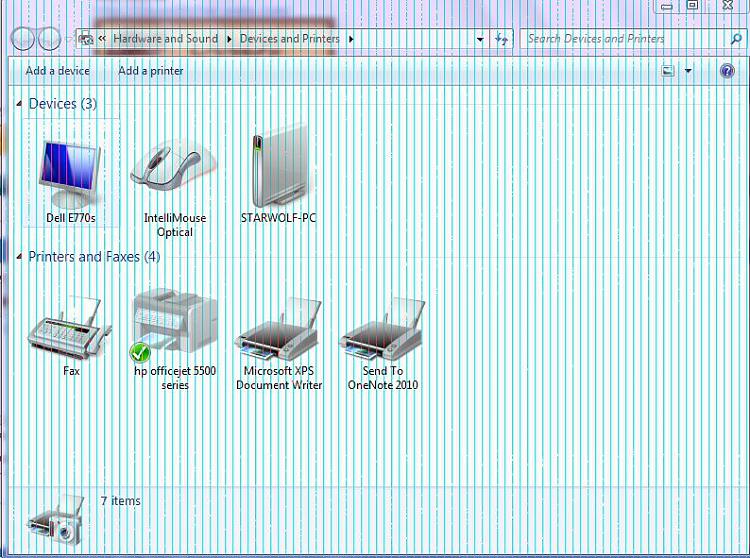
Task: Click the change view icon button
Action: [x=668, y=71]
